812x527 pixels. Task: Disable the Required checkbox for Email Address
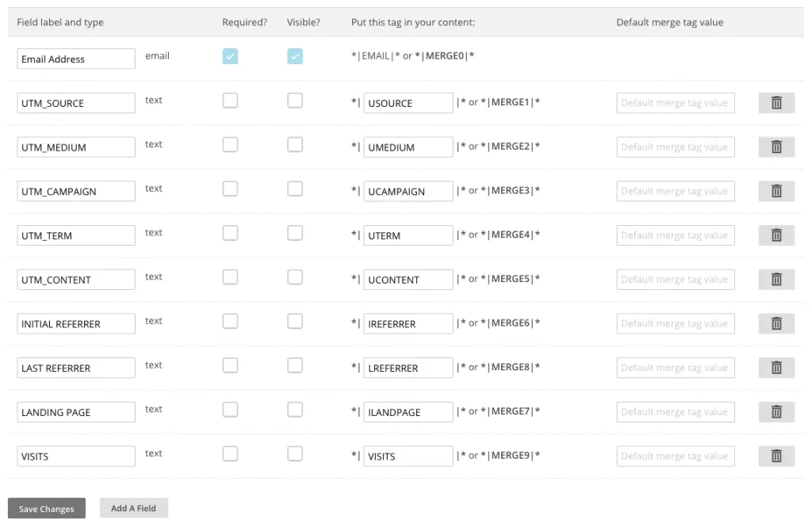coord(230,55)
